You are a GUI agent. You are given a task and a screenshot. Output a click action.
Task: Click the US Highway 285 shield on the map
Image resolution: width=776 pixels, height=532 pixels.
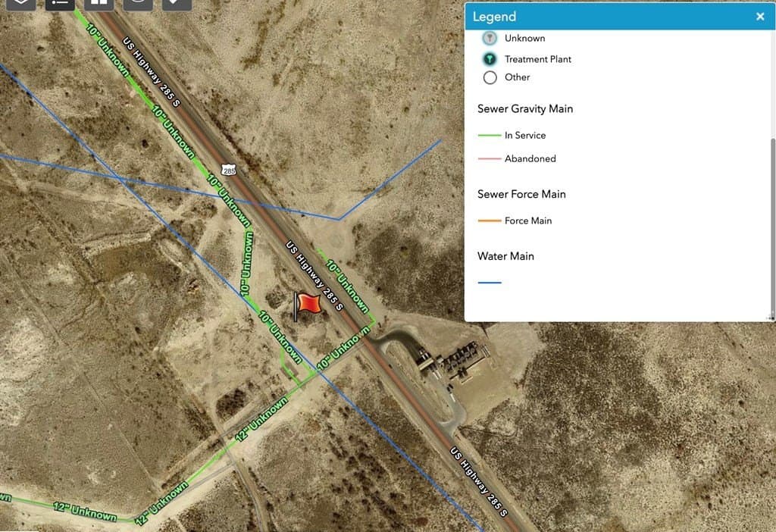coord(230,171)
